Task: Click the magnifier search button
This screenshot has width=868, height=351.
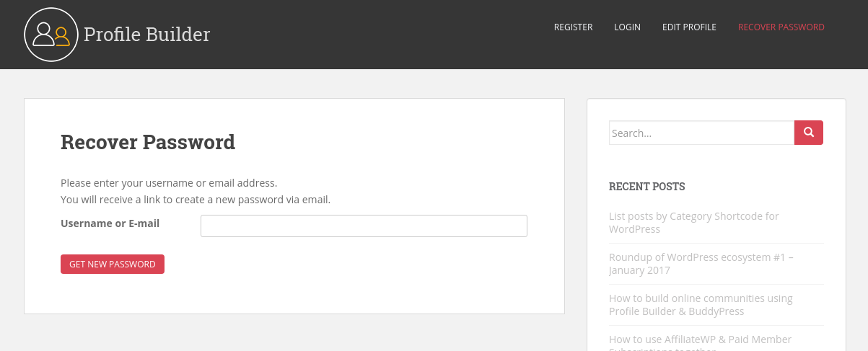Action: click(809, 133)
